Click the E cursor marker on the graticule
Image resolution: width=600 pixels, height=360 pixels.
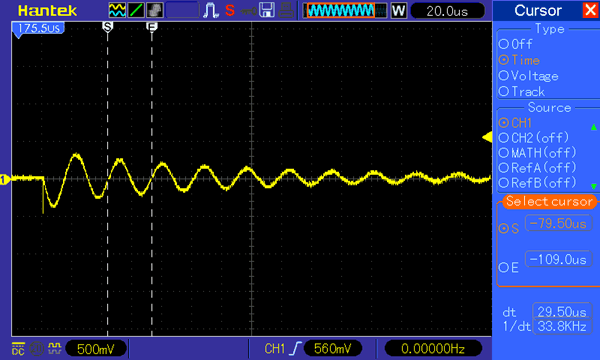coord(152,27)
